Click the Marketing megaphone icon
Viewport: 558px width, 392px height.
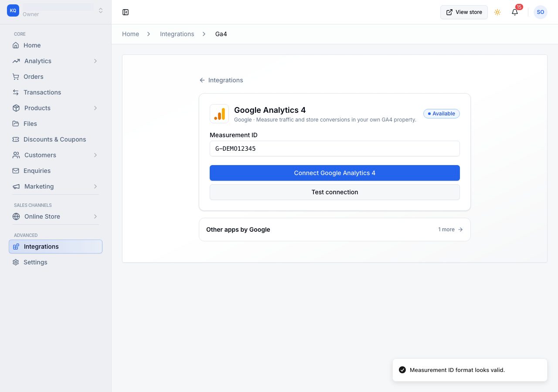pos(16,186)
